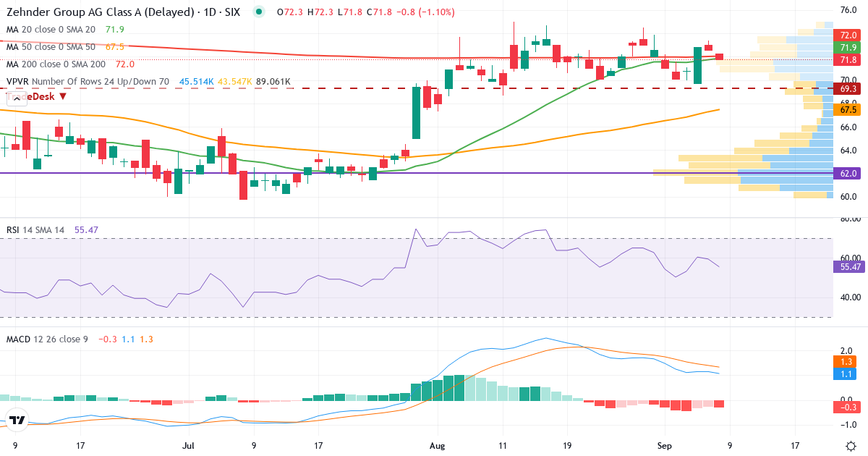Click the 19 date on time axis
The image size is (868, 456).
568,446
